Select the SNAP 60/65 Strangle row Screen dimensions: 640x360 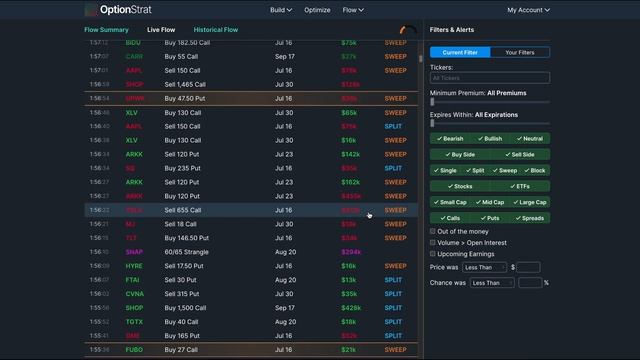click(x=251, y=252)
